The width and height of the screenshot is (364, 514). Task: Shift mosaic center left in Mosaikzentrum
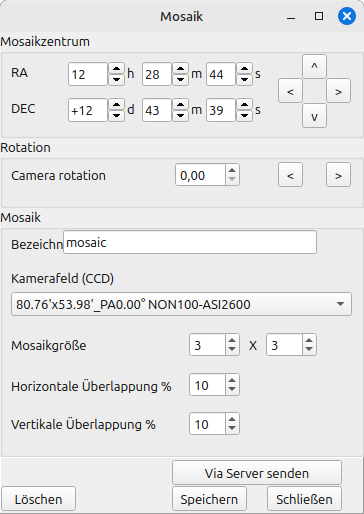290,91
